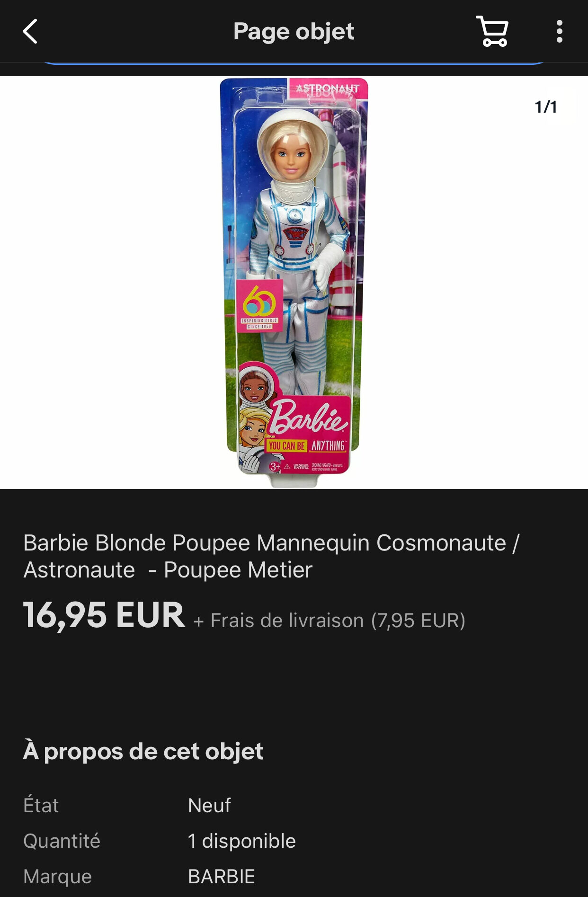Tap the 16,95 EUR price
588x897 pixels.
tap(104, 615)
